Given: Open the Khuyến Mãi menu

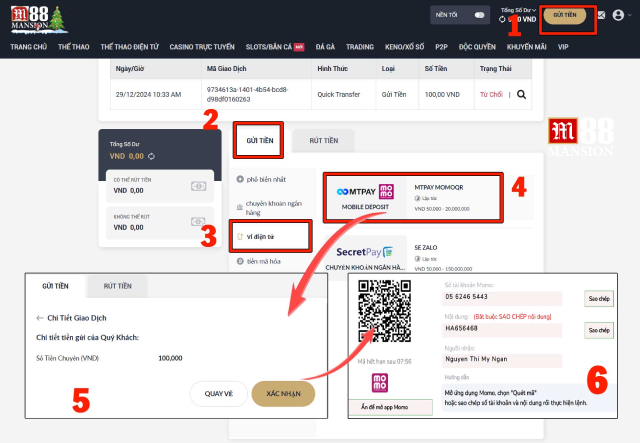Looking at the screenshot, I should 527,47.
